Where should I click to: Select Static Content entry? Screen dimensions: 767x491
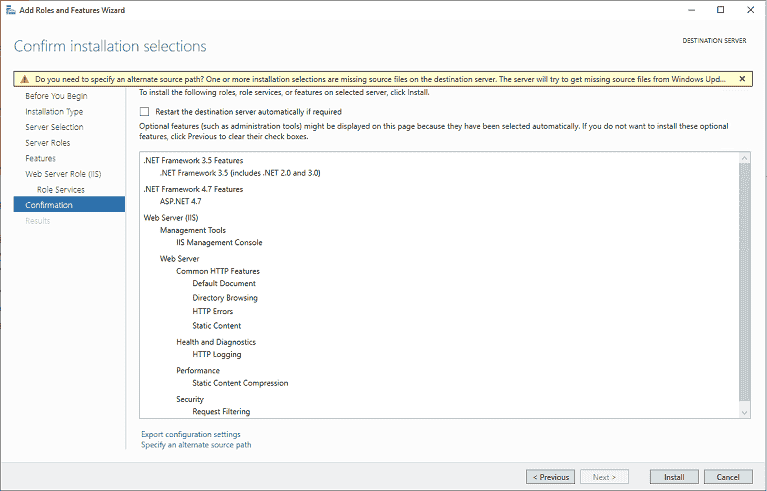coord(217,326)
